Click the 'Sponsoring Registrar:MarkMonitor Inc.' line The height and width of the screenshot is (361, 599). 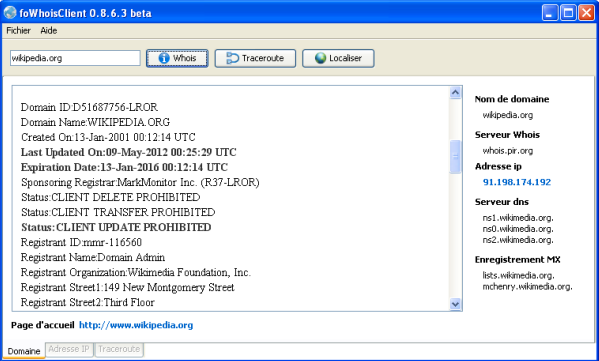tap(140, 182)
